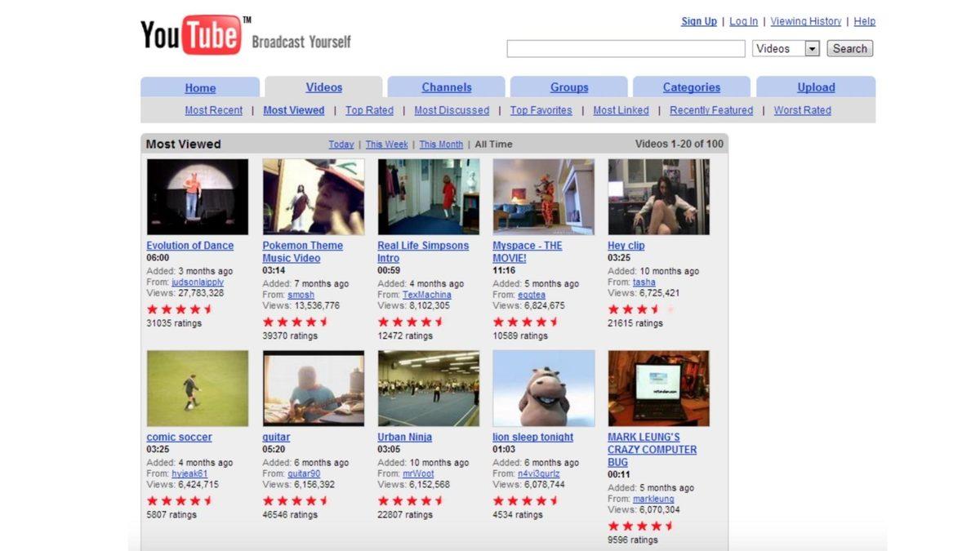Open the Sign Up page
The height and width of the screenshot is (551, 980).
[x=698, y=21]
